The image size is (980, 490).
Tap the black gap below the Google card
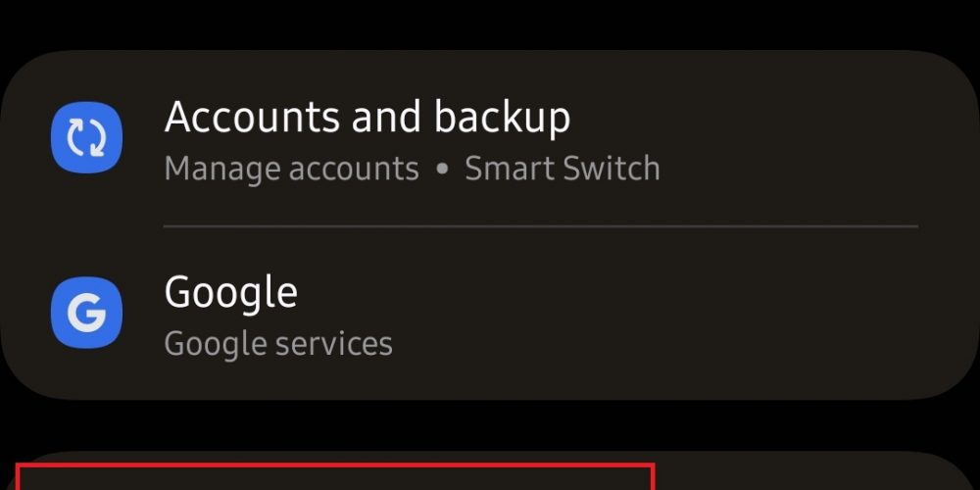point(490,425)
